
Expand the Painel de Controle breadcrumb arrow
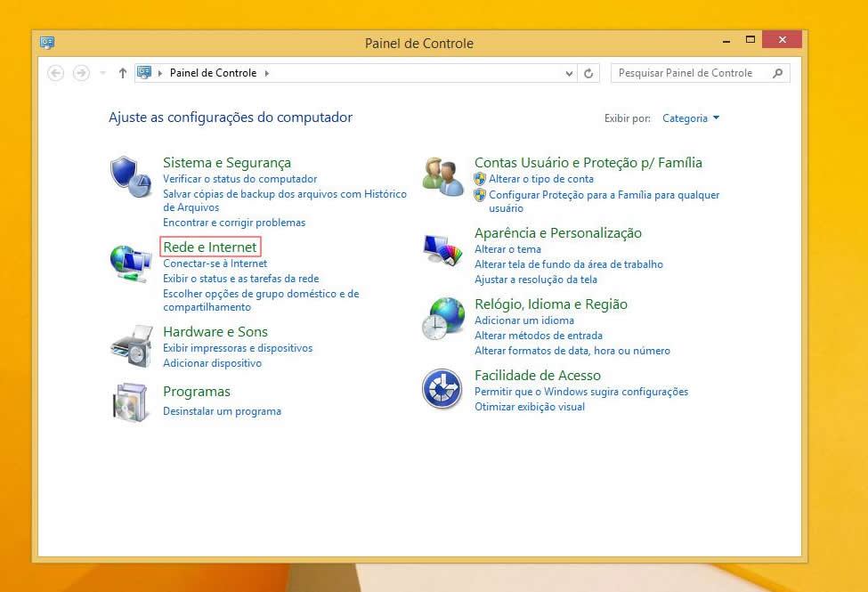(266, 74)
